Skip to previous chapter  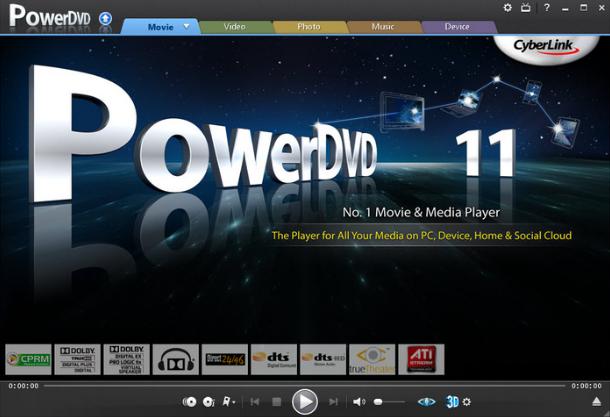[x=255, y=402]
